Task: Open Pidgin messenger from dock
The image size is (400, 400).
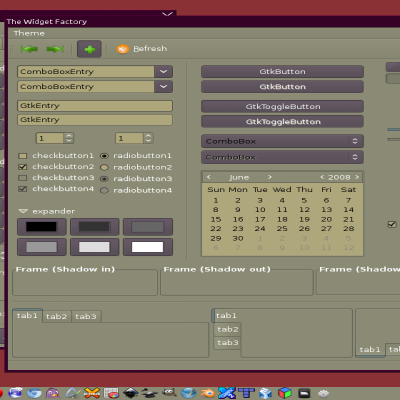Action: click(53, 393)
